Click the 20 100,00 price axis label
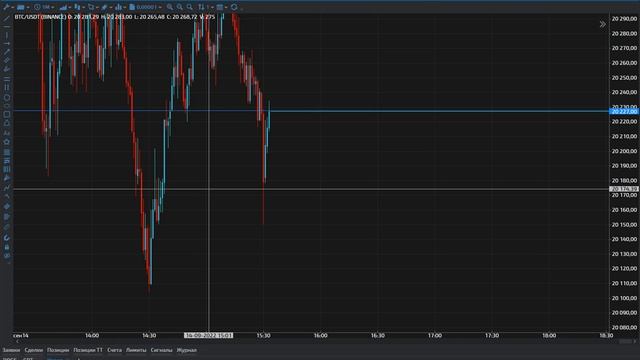The width and height of the screenshot is (640, 360). click(624, 298)
